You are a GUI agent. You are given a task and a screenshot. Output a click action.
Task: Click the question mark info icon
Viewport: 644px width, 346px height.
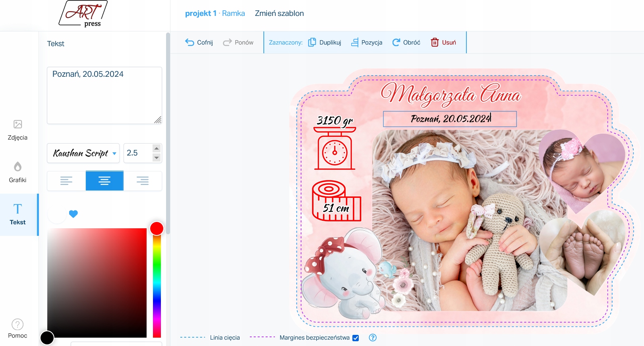click(373, 338)
